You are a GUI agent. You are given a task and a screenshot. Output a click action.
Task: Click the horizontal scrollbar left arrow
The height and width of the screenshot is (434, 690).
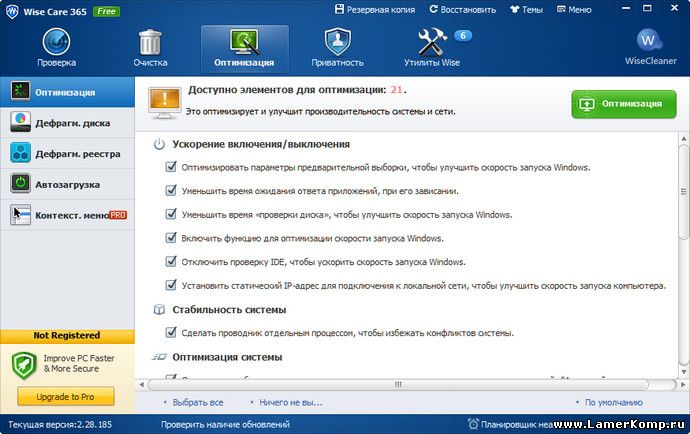coord(141,384)
